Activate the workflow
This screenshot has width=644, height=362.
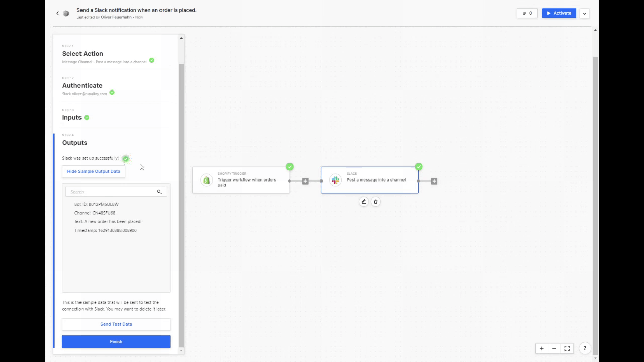pos(559,13)
